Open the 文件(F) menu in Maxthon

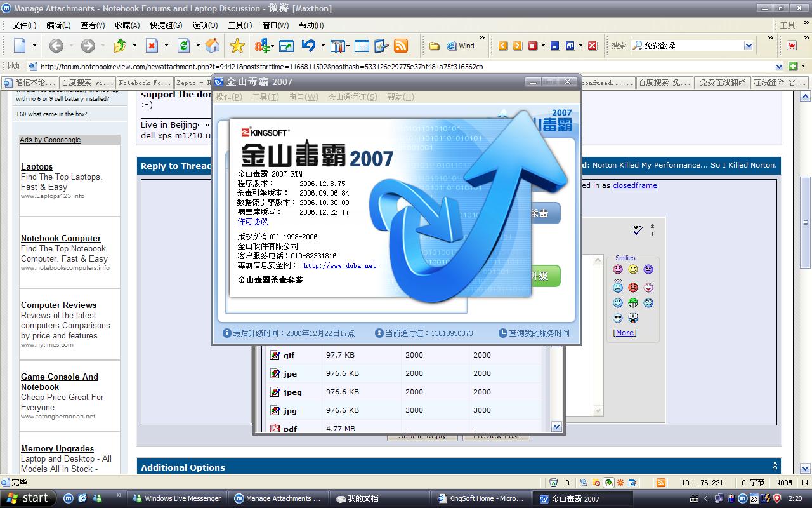[x=24, y=25]
